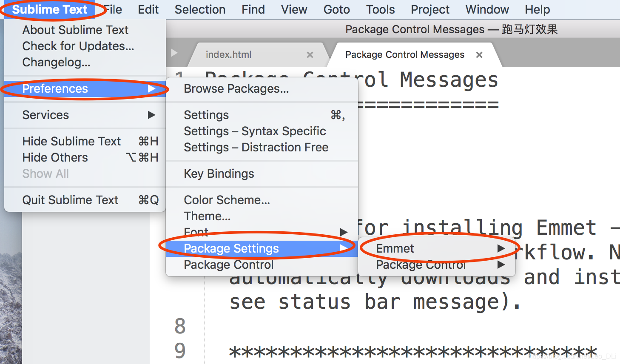Open the Edit menu
Image resolution: width=620 pixels, height=364 pixels.
click(x=148, y=9)
